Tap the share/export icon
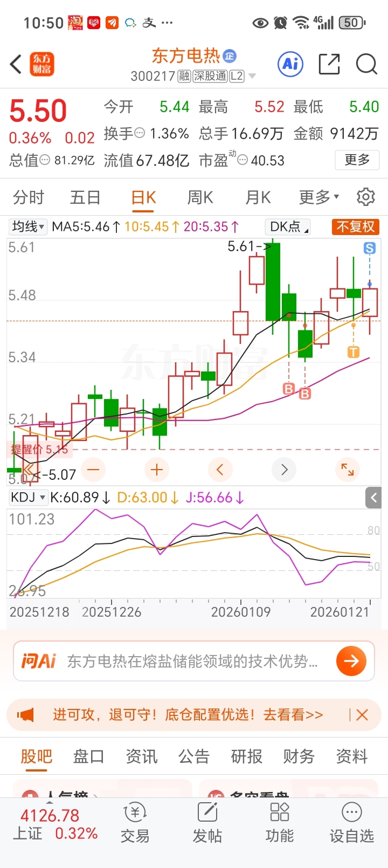Viewport: 388px width, 868px height. 329,64
